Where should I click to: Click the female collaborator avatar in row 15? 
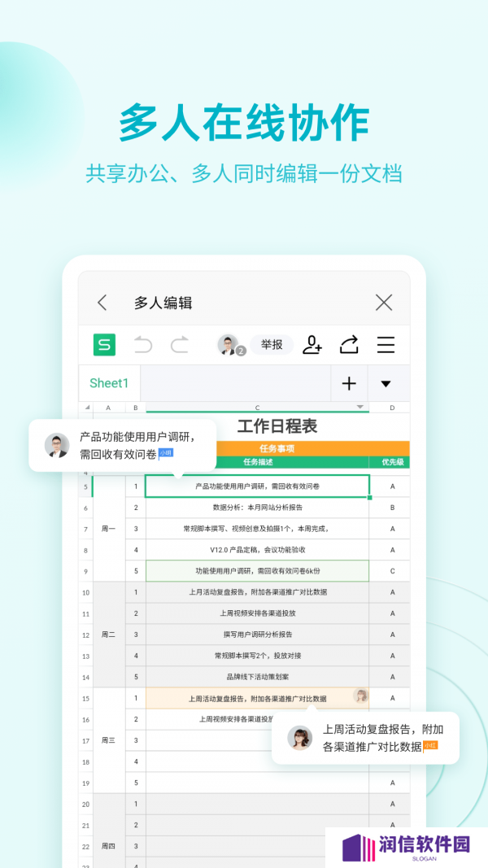click(x=361, y=696)
